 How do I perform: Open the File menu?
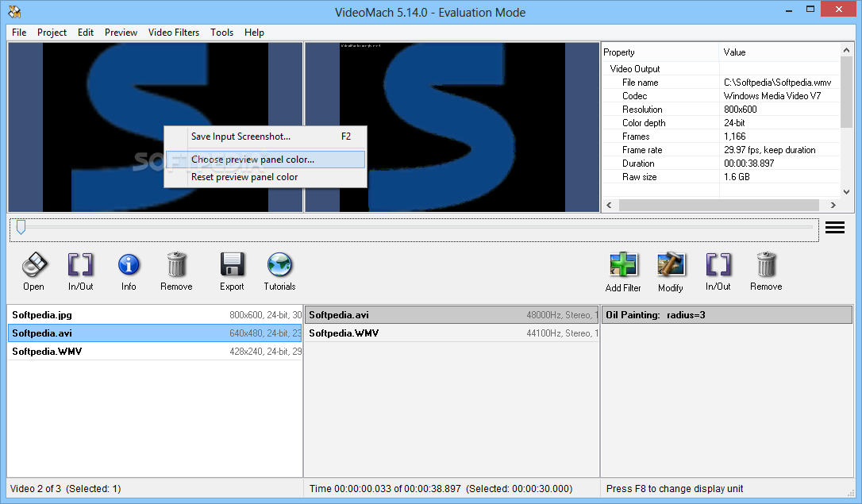click(19, 33)
